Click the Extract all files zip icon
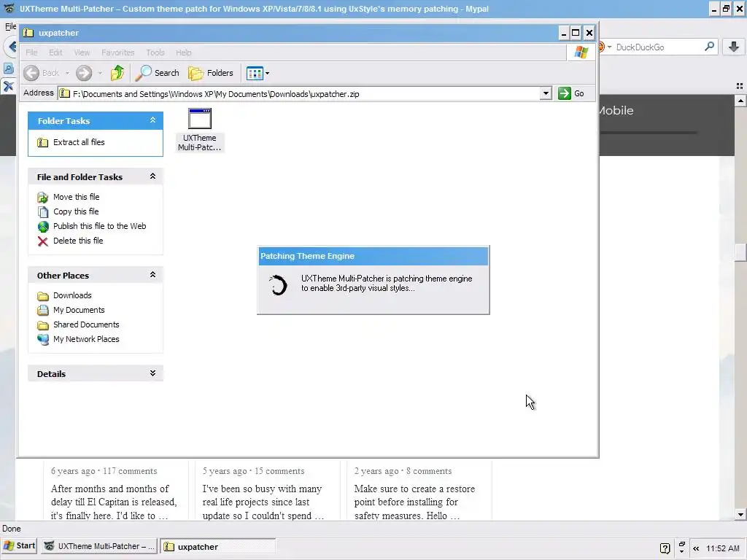Viewport: 747px width, 560px height. click(x=43, y=142)
